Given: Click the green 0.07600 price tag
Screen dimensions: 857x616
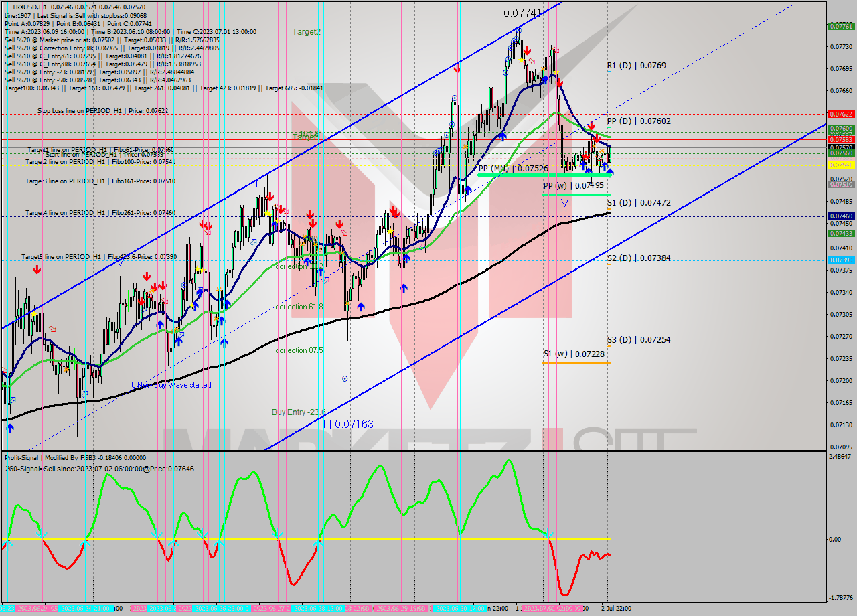Looking at the screenshot, I should [x=841, y=129].
